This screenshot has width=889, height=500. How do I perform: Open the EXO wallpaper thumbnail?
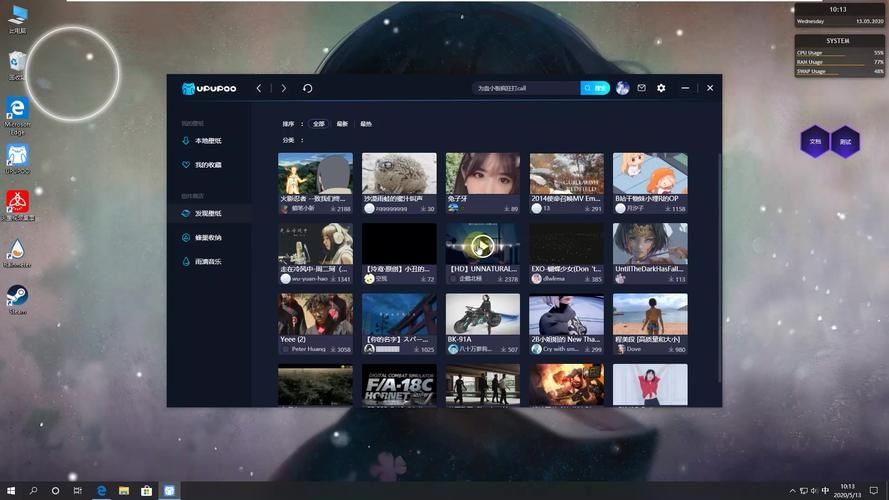click(x=566, y=244)
